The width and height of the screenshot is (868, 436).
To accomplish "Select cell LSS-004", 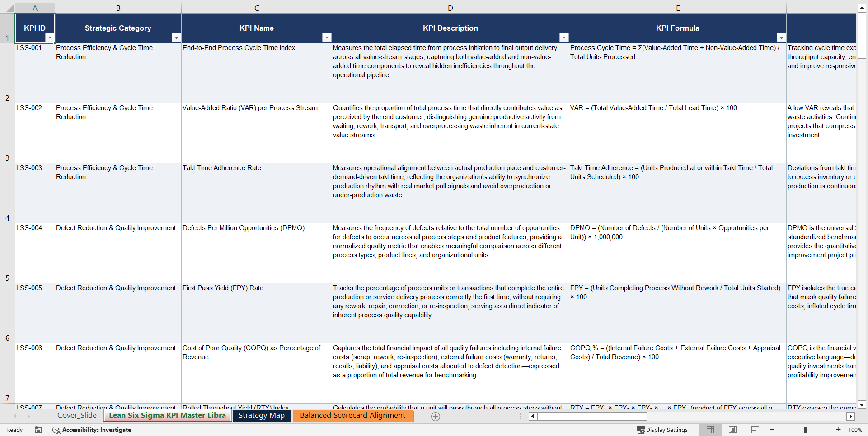I will pyautogui.click(x=35, y=253).
